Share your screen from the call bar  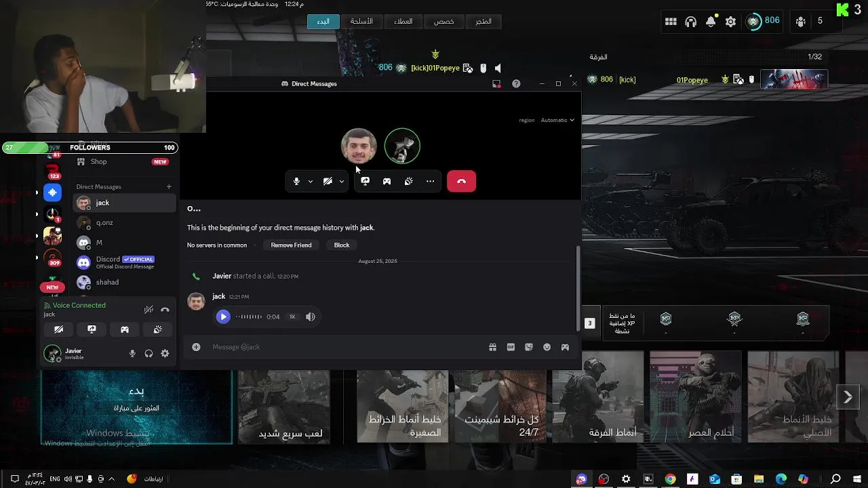pyautogui.click(x=365, y=181)
